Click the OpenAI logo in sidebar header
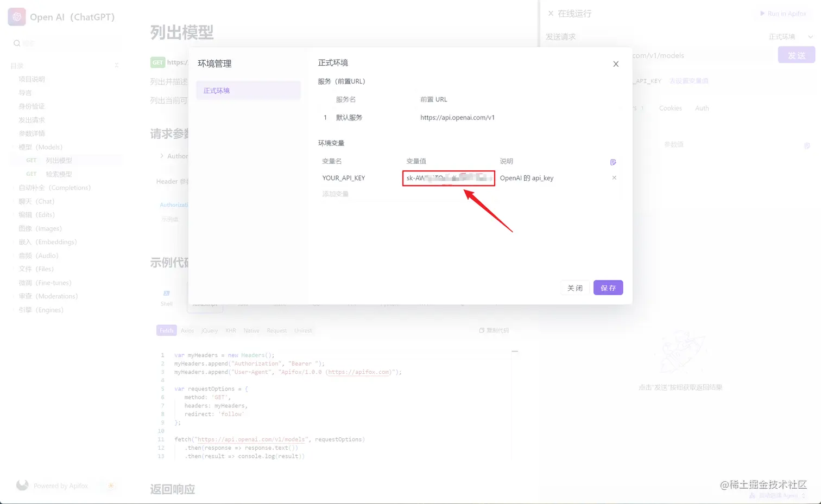This screenshot has width=821, height=504. 17,17
